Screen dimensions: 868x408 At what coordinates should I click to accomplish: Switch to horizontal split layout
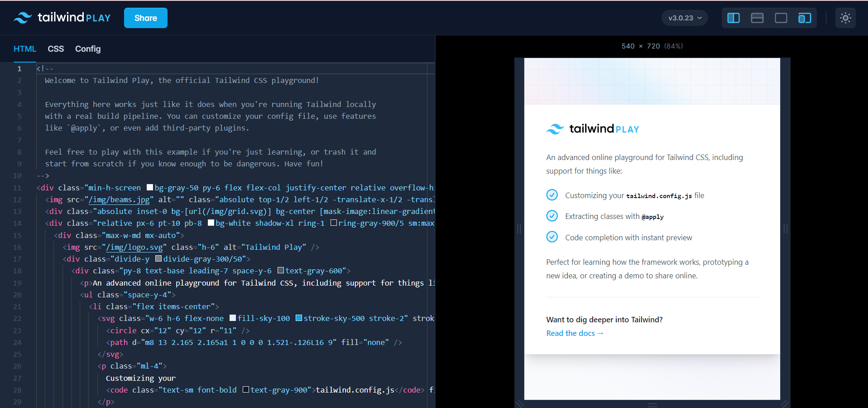tap(757, 18)
